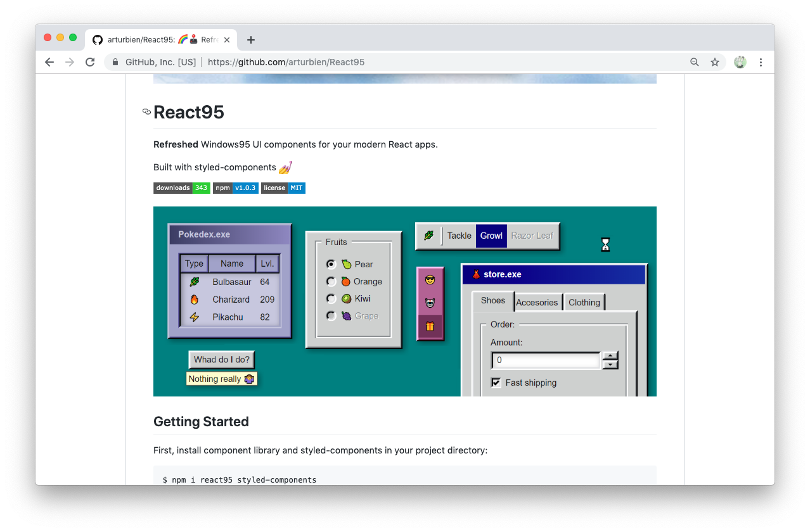
Task: Click the bear emoji on the pink toolbar
Action: tap(430, 301)
